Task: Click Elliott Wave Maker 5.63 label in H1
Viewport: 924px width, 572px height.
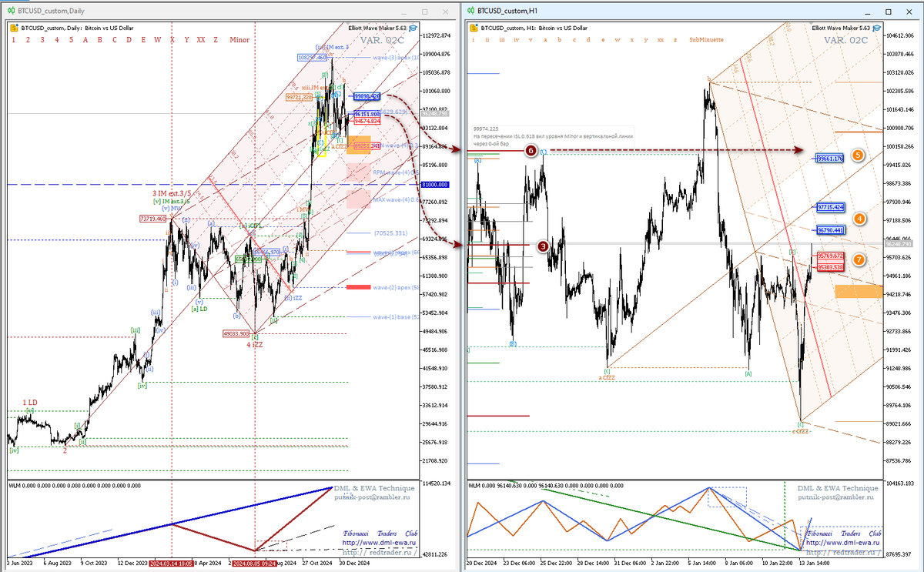Action: tap(841, 27)
